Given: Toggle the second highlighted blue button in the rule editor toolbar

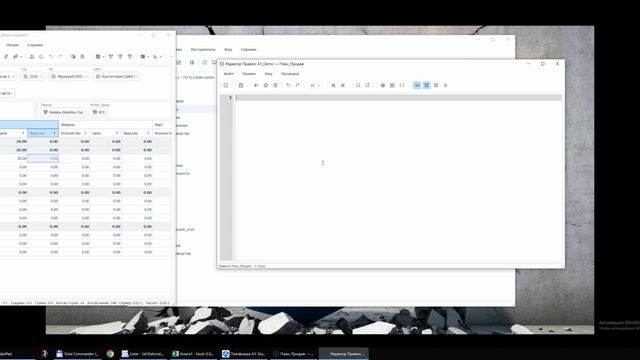Looking at the screenshot, I should (x=427, y=85).
